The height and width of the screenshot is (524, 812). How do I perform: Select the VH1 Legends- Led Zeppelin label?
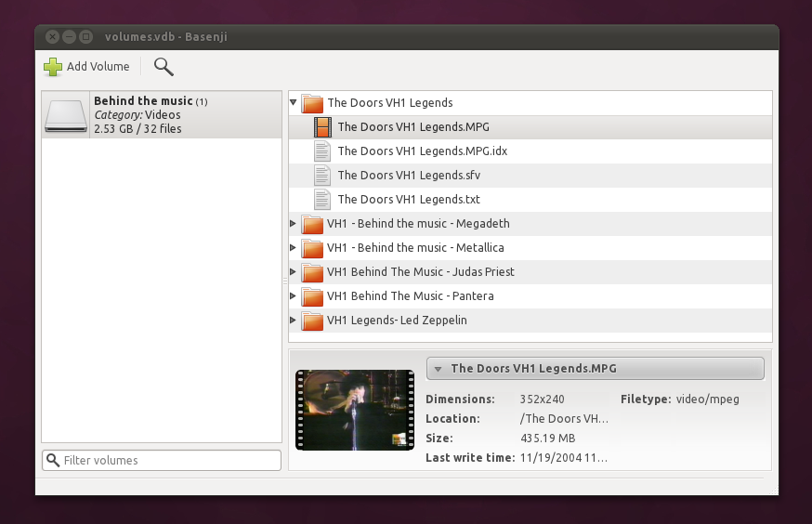397,320
